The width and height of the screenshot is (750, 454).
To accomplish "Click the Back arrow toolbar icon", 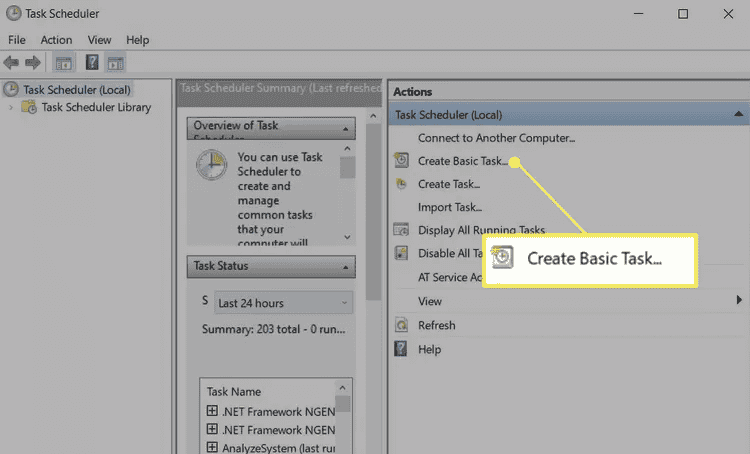I will click(11, 63).
